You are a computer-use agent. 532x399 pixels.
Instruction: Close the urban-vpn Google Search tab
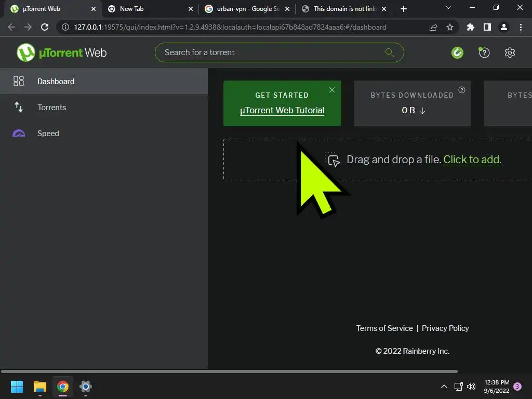point(287,9)
